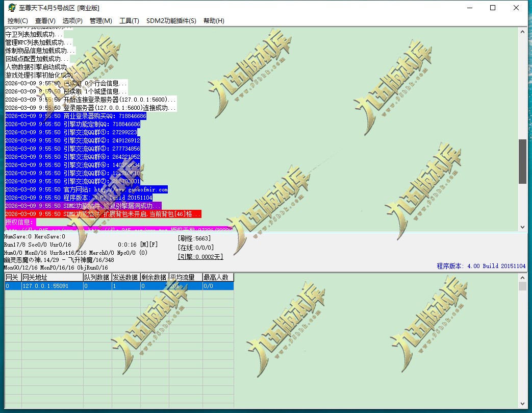
Task: Click log line 守卫列表加载成功
Action: (34, 35)
